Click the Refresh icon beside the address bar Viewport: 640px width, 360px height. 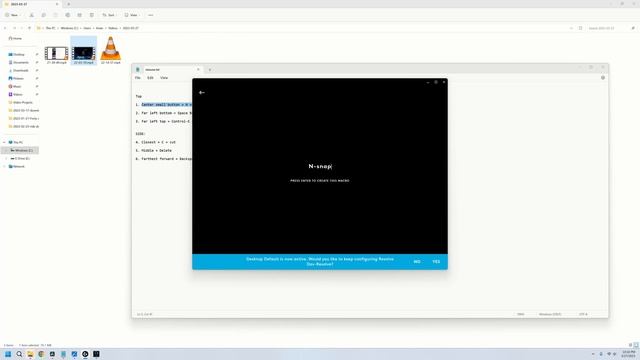click(x=580, y=28)
